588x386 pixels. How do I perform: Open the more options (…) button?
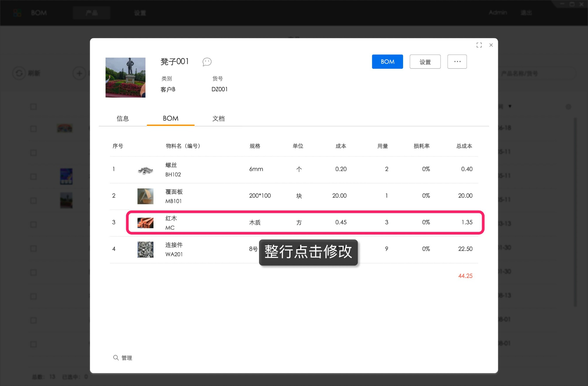(457, 62)
